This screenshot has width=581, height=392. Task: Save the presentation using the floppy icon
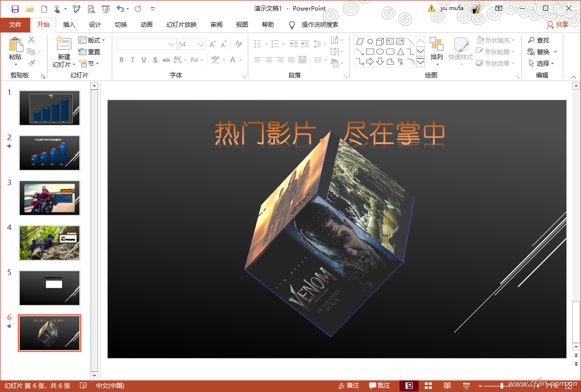coord(15,9)
